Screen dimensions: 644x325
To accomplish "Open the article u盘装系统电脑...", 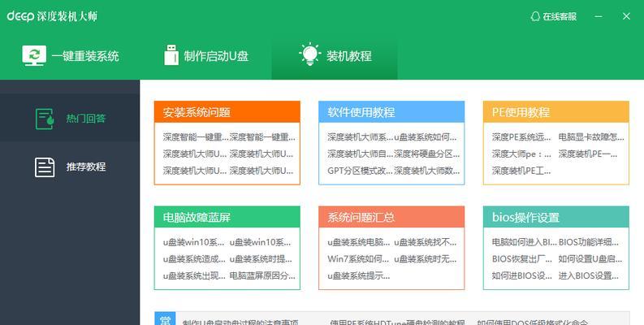I will [359, 242].
